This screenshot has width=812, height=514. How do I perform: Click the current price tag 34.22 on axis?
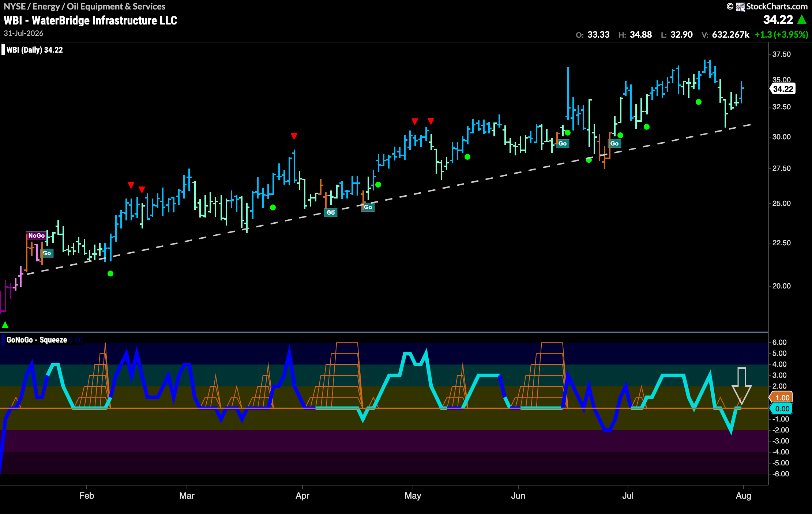click(x=783, y=89)
